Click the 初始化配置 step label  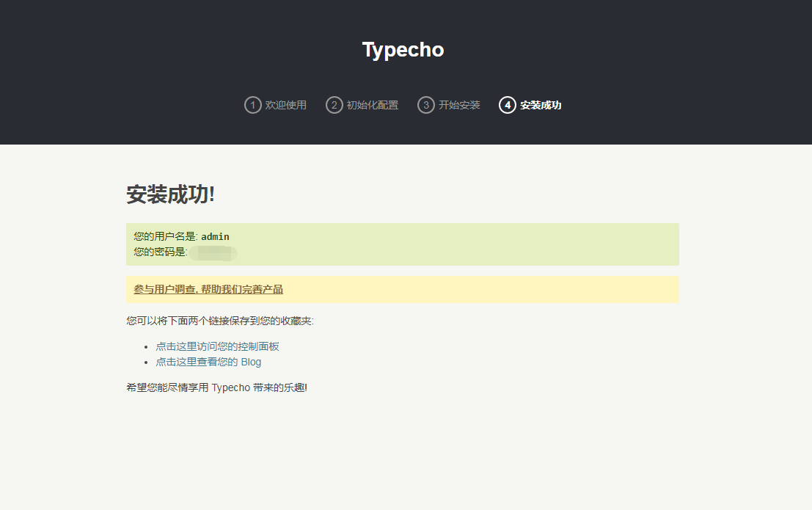373,105
